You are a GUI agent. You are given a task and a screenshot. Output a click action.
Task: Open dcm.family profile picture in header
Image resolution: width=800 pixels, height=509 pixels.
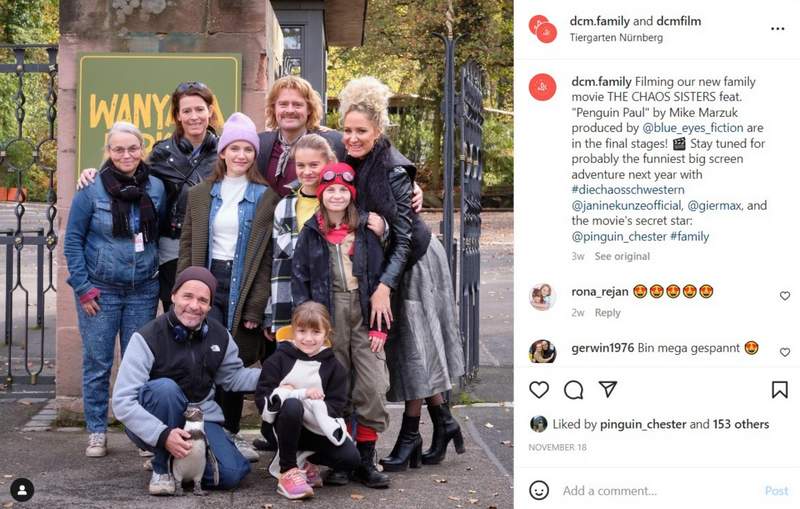pyautogui.click(x=543, y=29)
